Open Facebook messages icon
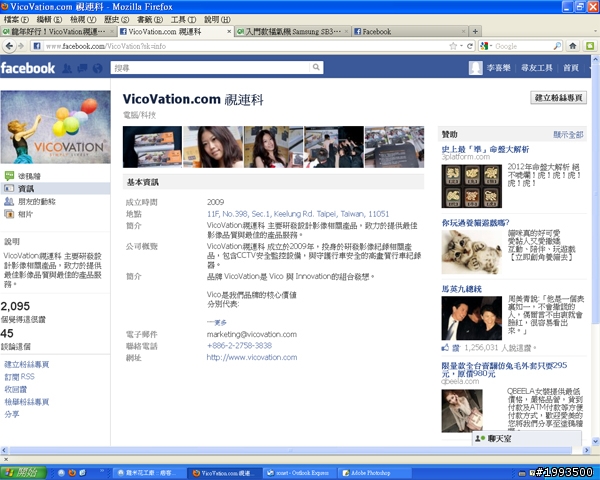The height and width of the screenshot is (480, 600). (82, 68)
